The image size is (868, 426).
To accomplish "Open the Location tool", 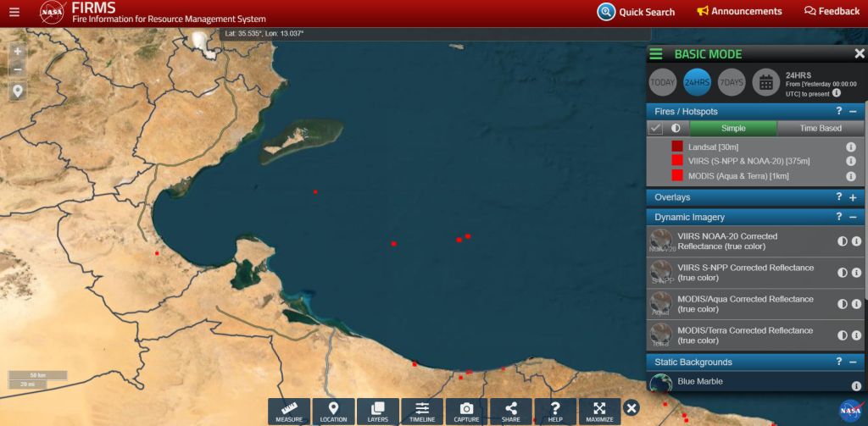I will pos(333,411).
